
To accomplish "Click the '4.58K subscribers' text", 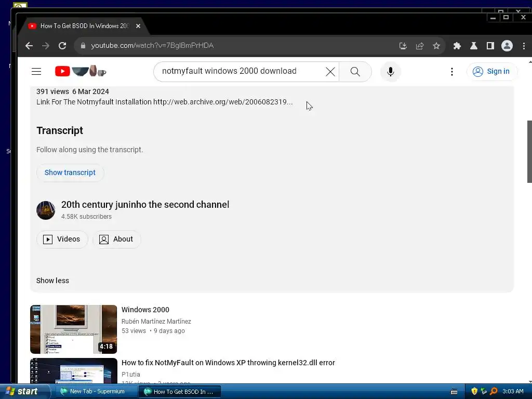I will [x=86, y=217].
